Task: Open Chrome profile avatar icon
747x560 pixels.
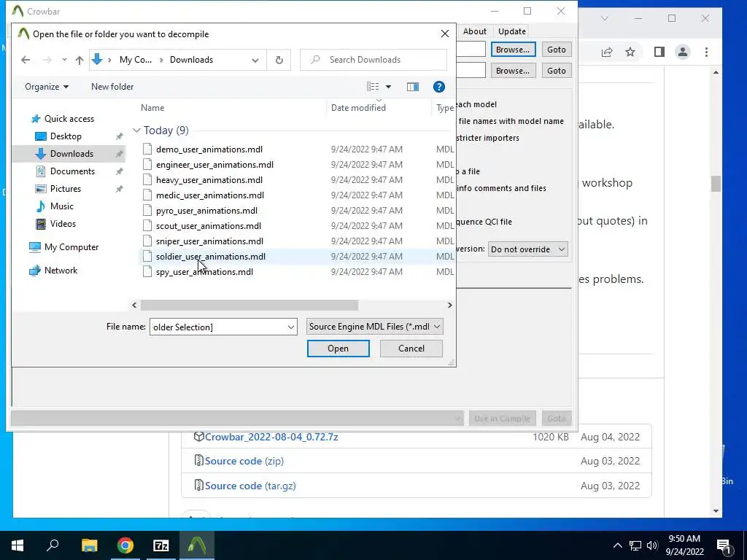Action: coord(683,52)
